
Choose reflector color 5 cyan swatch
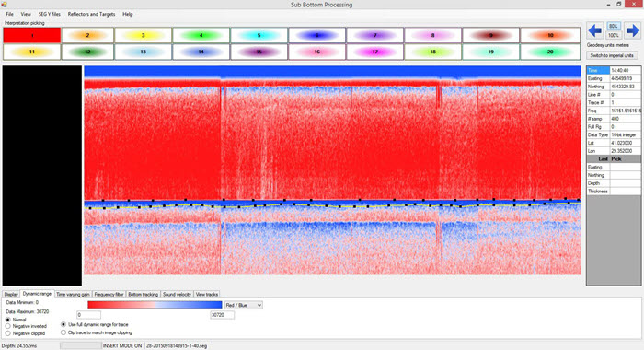click(259, 35)
